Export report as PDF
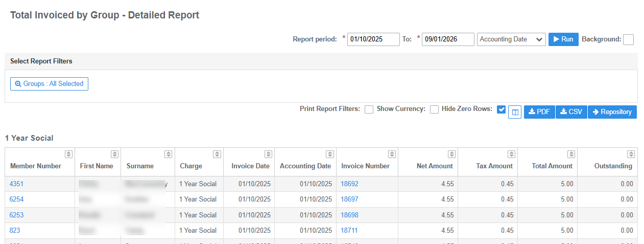Viewport: 644px width, 244px height. [x=539, y=112]
